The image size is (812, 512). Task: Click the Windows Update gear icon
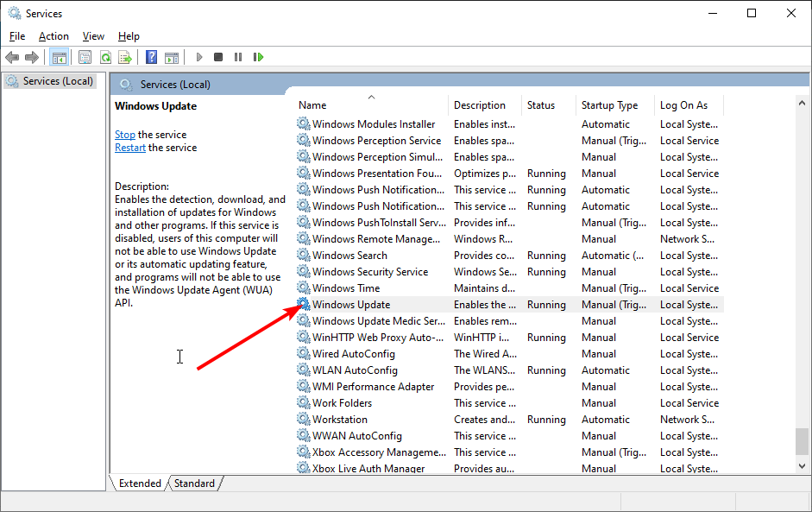pyautogui.click(x=303, y=304)
